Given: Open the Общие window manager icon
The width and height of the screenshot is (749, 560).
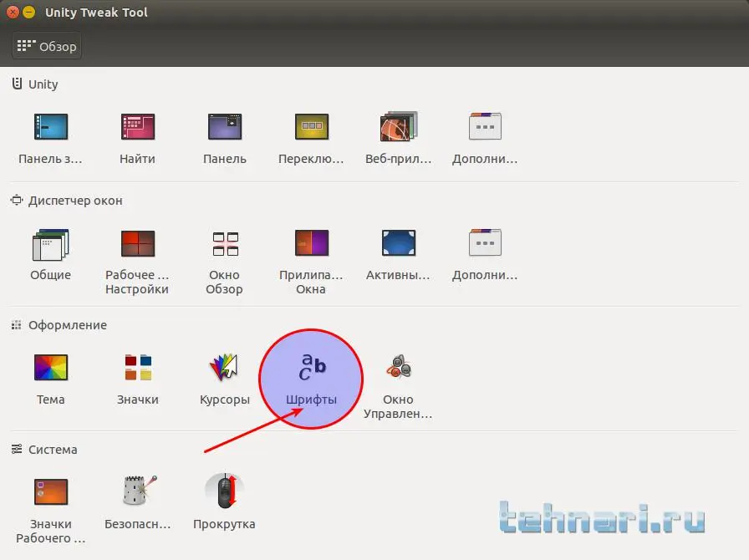Looking at the screenshot, I should click(51, 245).
